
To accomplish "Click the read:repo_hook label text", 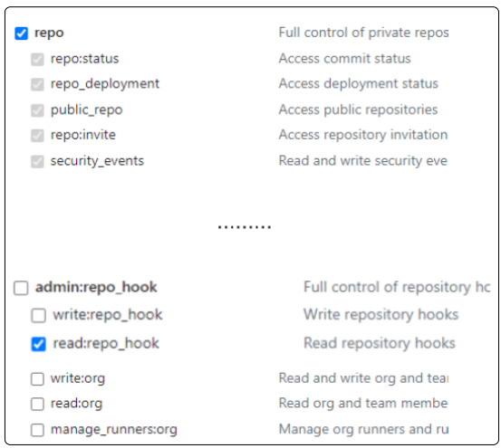I will click(106, 343).
